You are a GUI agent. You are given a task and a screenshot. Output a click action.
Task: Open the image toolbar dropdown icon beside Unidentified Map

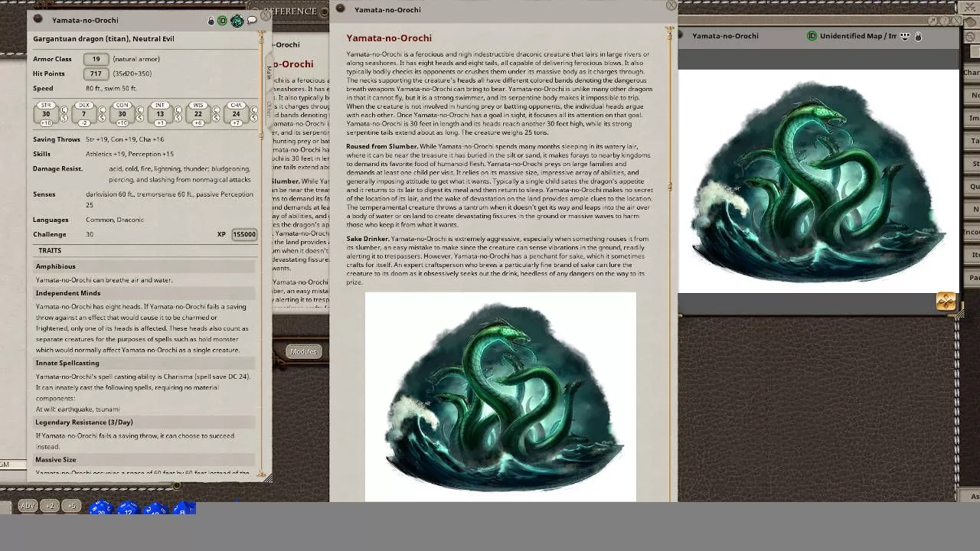point(905,36)
